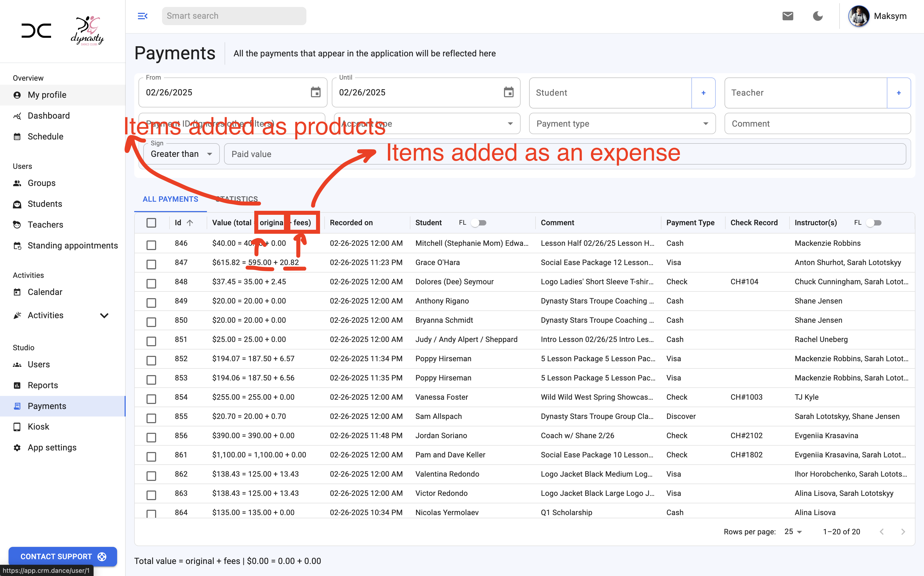The width and height of the screenshot is (924, 576).
Task: Open the Sign Greater than dropdown
Action: pyautogui.click(x=182, y=154)
